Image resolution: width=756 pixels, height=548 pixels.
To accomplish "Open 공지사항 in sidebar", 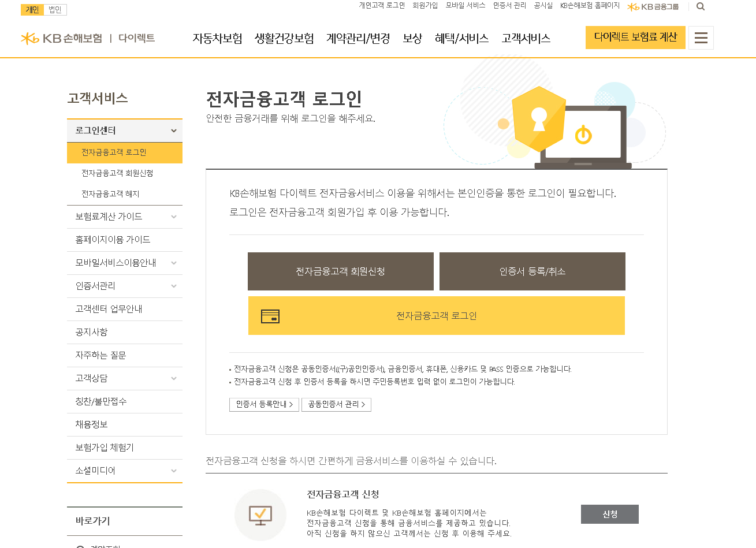I will pyautogui.click(x=125, y=332).
